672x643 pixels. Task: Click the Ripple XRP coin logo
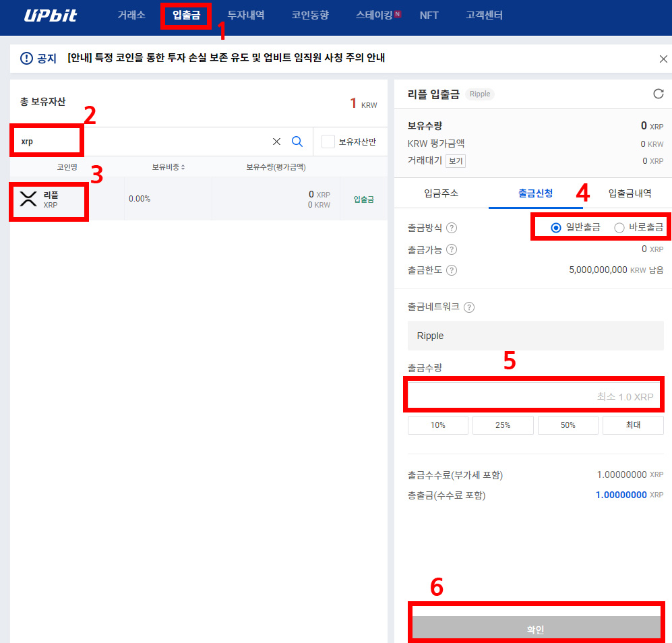(28, 199)
